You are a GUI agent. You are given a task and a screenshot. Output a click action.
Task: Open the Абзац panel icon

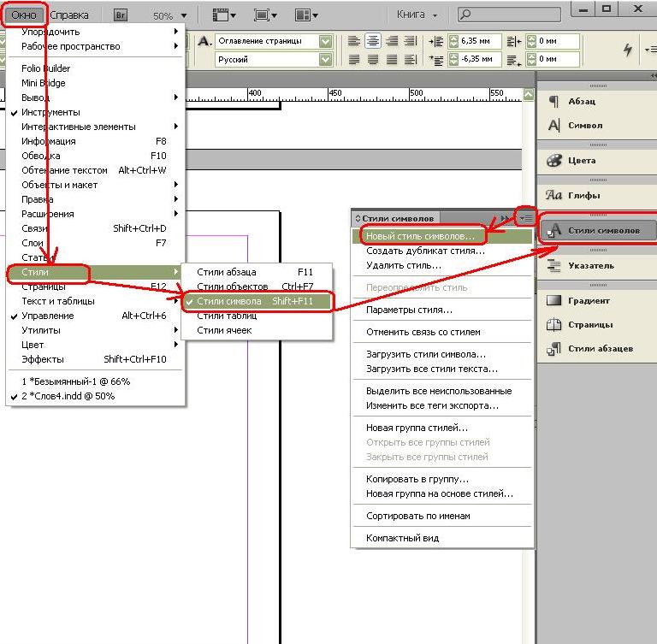[x=554, y=102]
